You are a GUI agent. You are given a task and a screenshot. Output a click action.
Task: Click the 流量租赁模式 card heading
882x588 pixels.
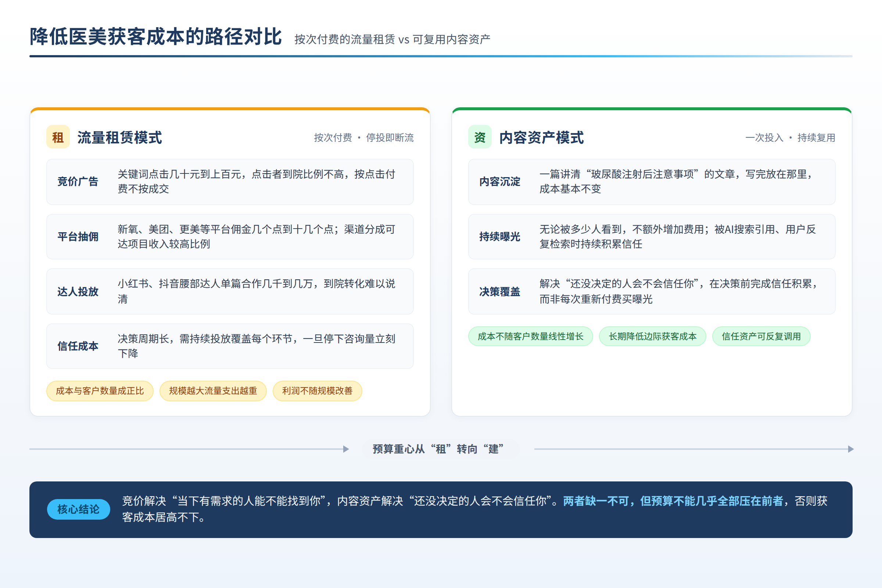[120, 137]
